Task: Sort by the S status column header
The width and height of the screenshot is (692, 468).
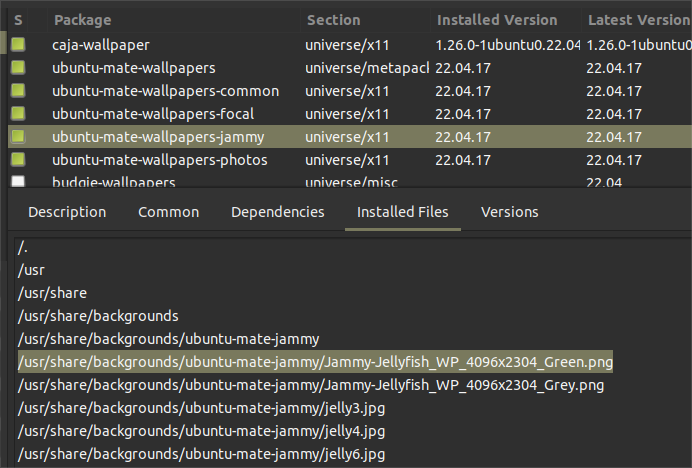Action: click(x=18, y=20)
